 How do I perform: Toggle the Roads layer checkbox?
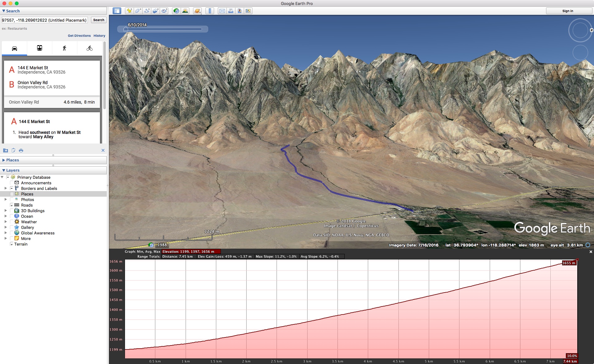(12, 205)
